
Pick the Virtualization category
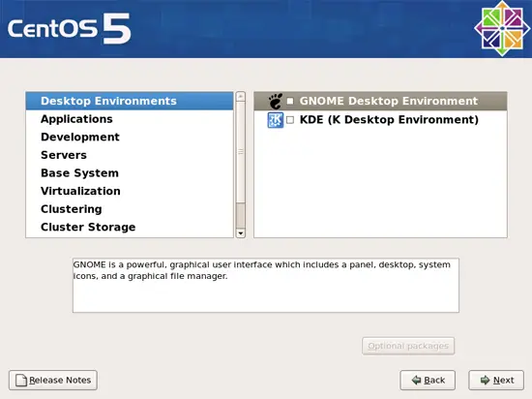coord(130,191)
